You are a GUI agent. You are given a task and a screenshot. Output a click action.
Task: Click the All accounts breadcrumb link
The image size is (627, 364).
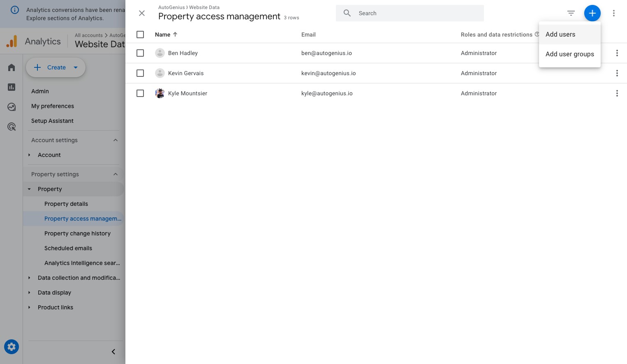coord(89,35)
